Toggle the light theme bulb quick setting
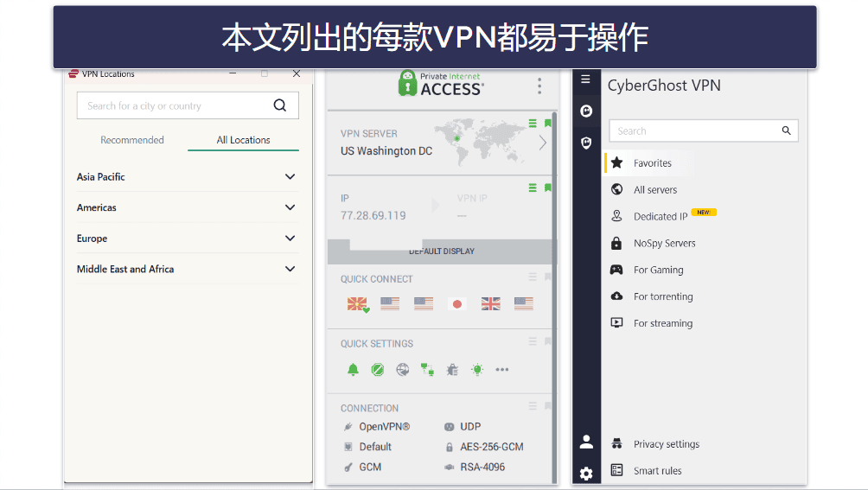Image resolution: width=868 pixels, height=490 pixels. (x=477, y=369)
